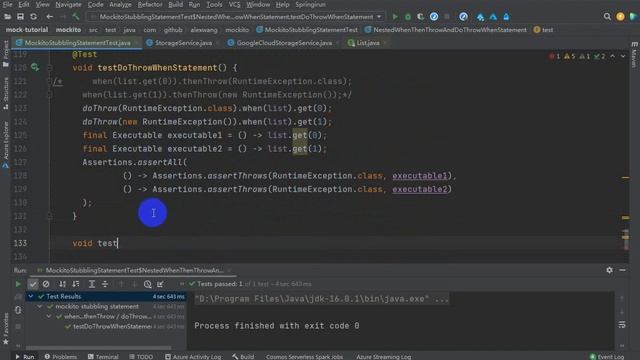Open project folder icon in the toolbar
This screenshot has width=640, height=360.
tap(7, 17)
